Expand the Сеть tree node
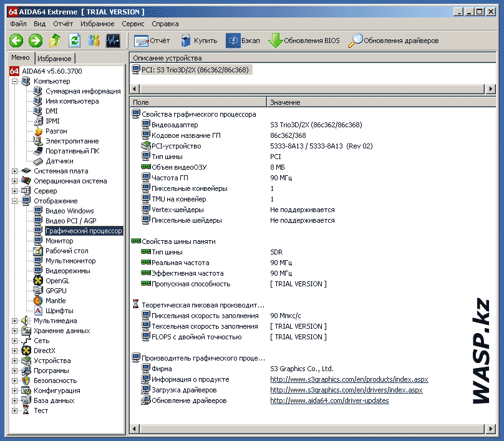This screenshot has height=441, width=504. [x=14, y=341]
